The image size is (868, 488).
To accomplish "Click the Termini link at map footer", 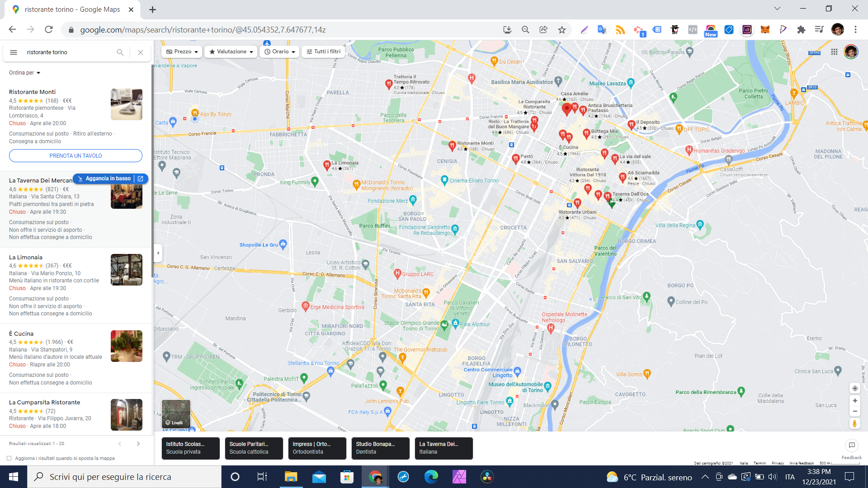I will tap(759, 463).
